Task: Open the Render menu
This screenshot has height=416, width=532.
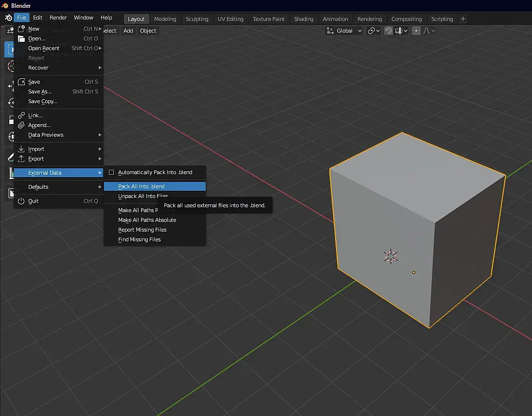Action: coord(58,18)
